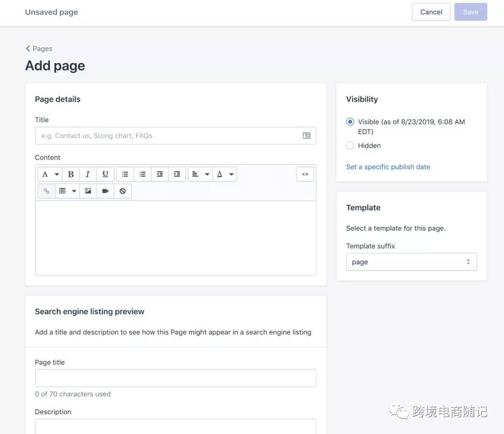
Task: Open the text alignment dropdown
Action: click(200, 174)
